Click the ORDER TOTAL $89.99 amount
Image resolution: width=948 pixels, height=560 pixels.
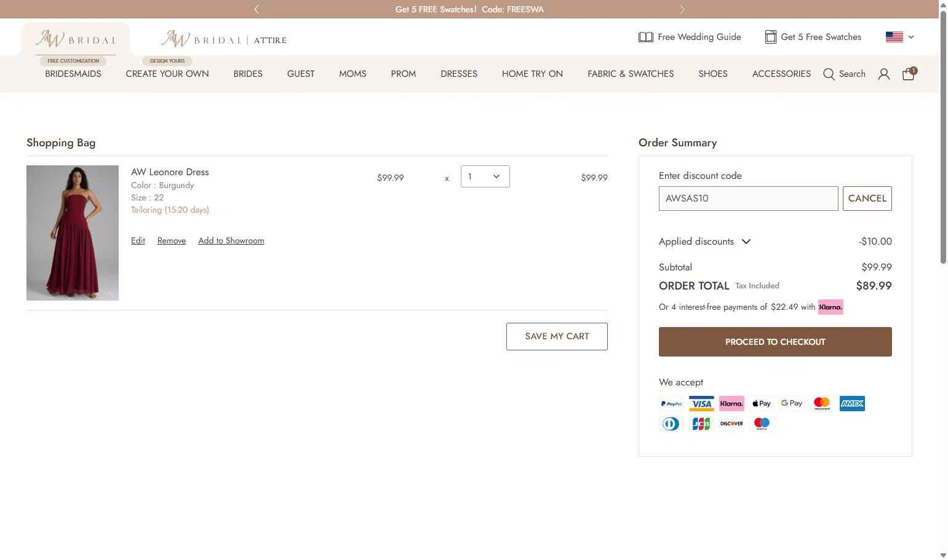click(x=874, y=286)
